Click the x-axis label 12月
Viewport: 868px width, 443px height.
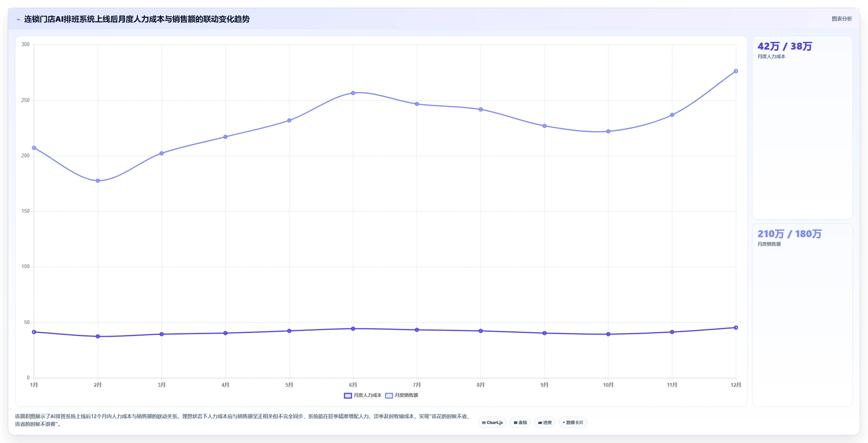click(x=736, y=385)
